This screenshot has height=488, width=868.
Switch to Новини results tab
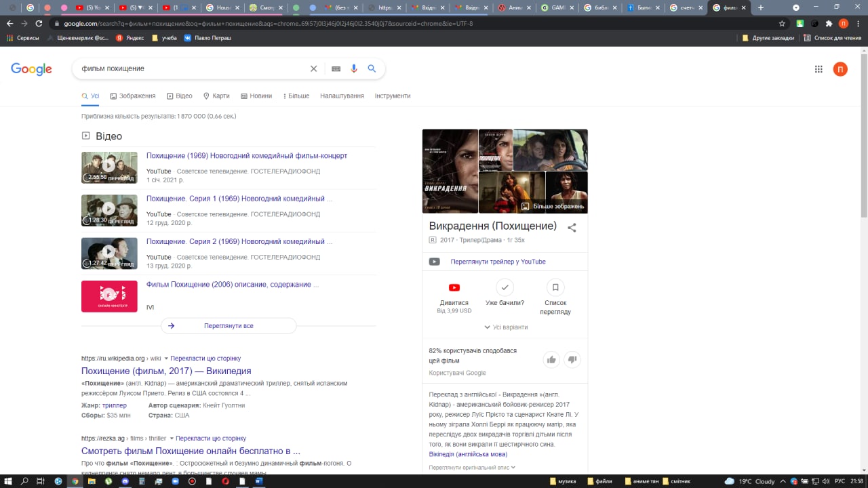coord(256,96)
